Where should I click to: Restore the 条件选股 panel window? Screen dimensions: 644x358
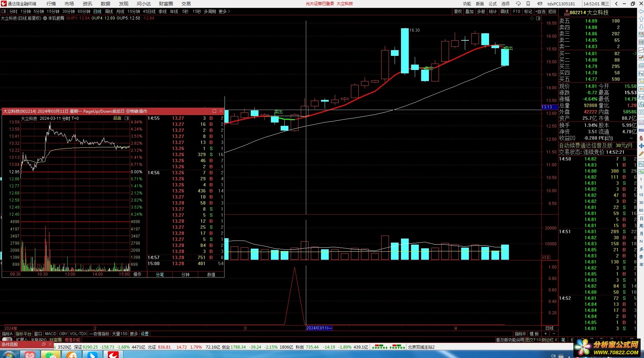click(x=44, y=345)
